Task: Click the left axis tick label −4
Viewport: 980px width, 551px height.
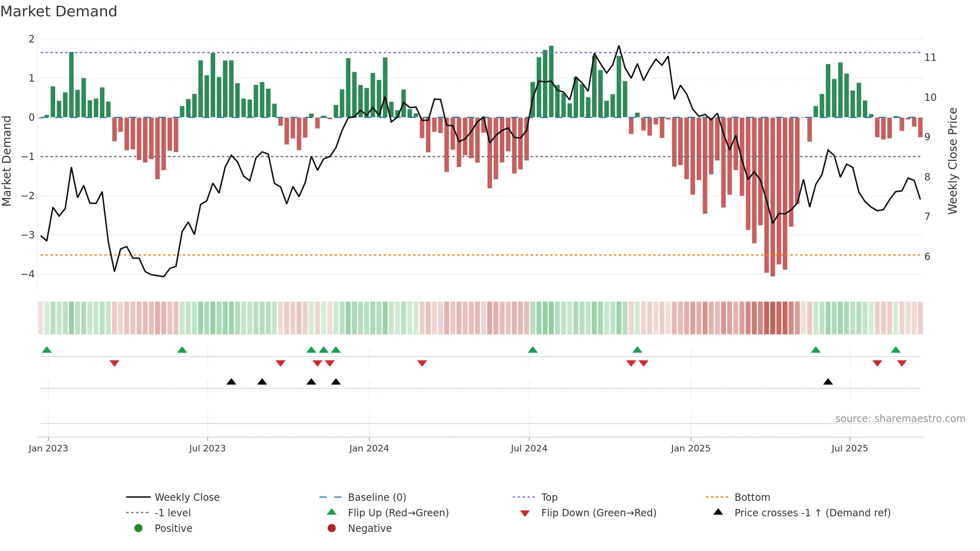Action: coord(28,274)
